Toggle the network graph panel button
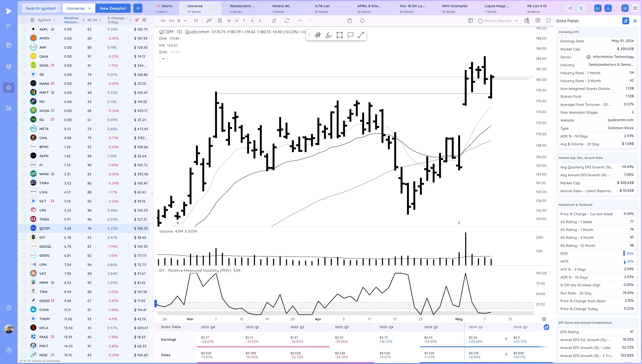The height and width of the screenshot is (364, 642). coord(608,8)
